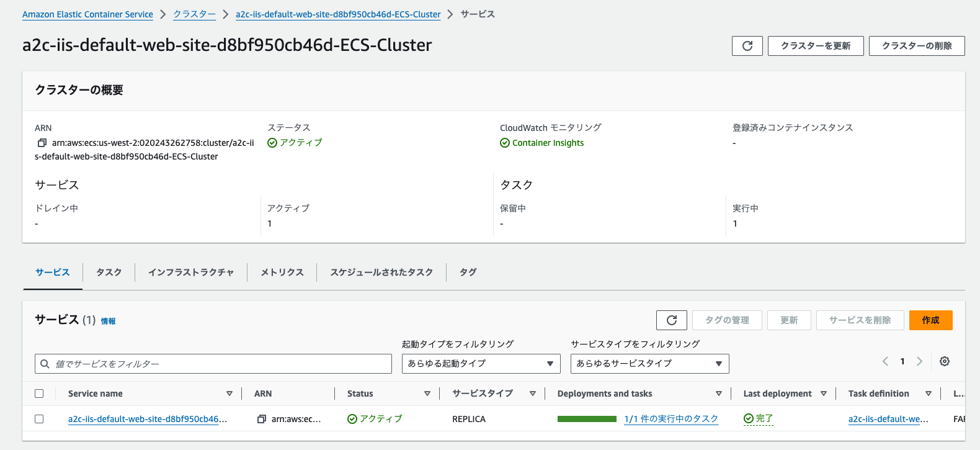
Task: Click タグの管理 button
Action: 727,320
